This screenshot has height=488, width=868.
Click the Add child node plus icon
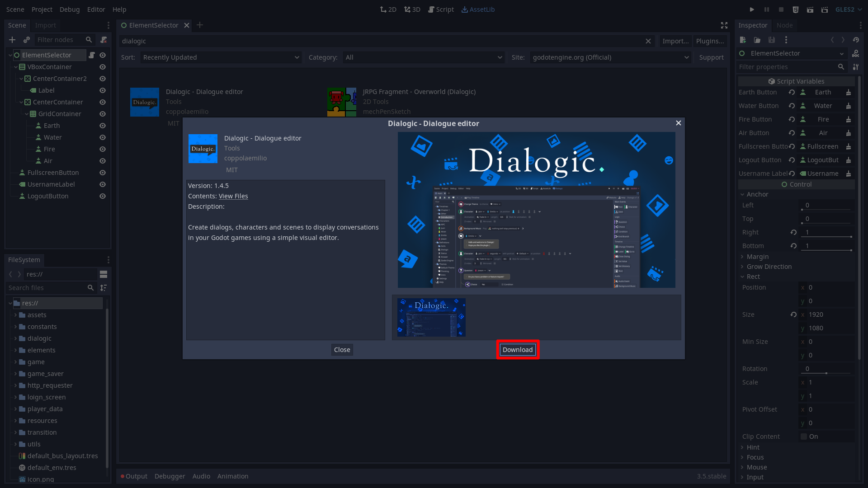(x=12, y=40)
